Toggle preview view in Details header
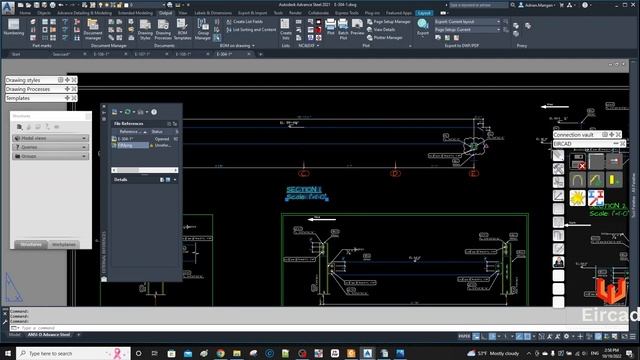Screen dimensions: 640x360 coord(168,180)
